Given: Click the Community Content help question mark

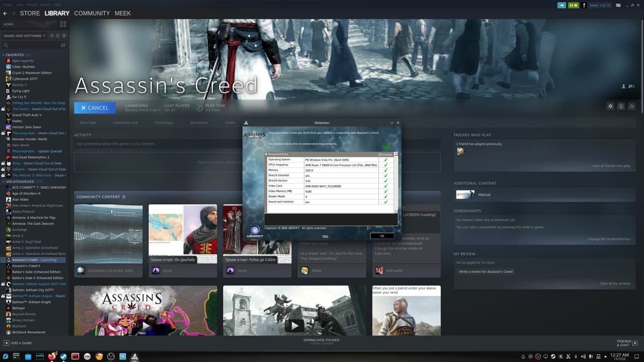Looking at the screenshot, I should (124, 197).
